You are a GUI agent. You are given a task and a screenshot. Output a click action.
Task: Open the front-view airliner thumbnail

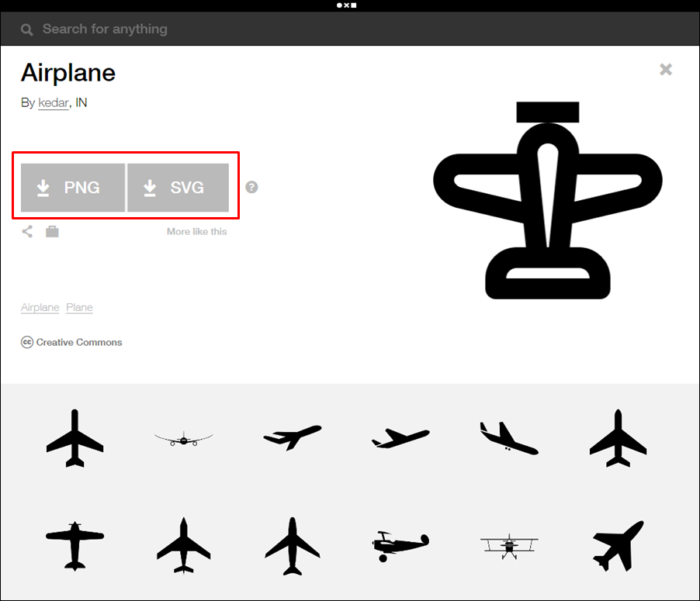[183, 439]
